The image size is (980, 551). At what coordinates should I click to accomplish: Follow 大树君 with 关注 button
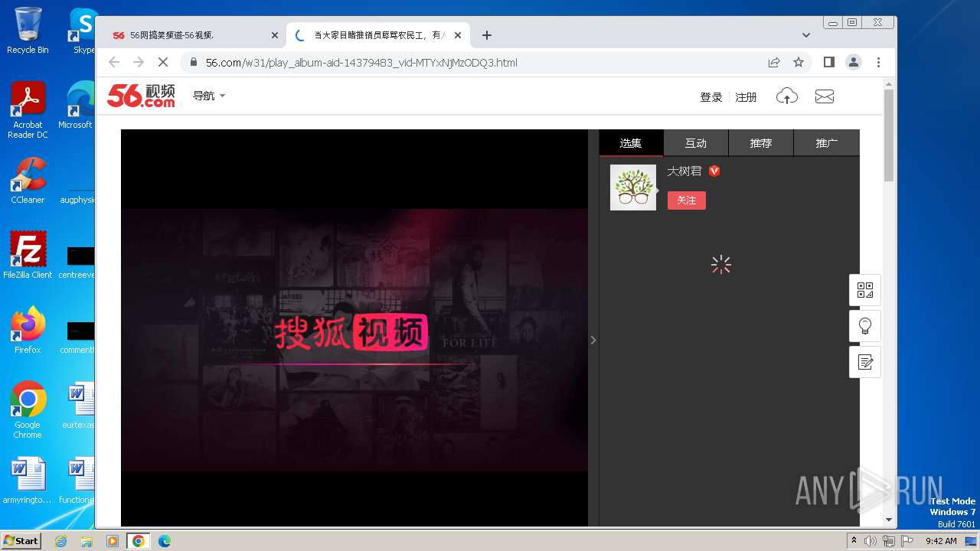687,201
